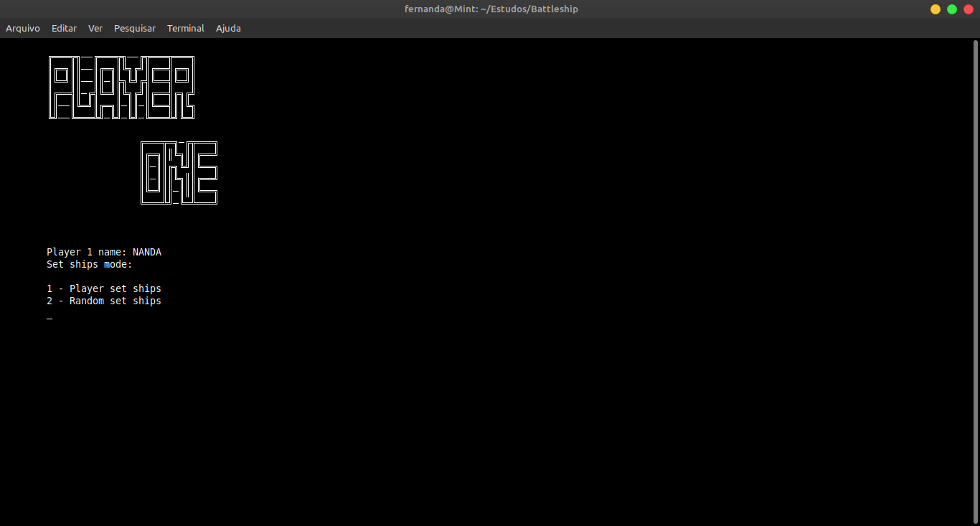
Task: Select the line '2 - Random set ships'
Action: point(103,301)
